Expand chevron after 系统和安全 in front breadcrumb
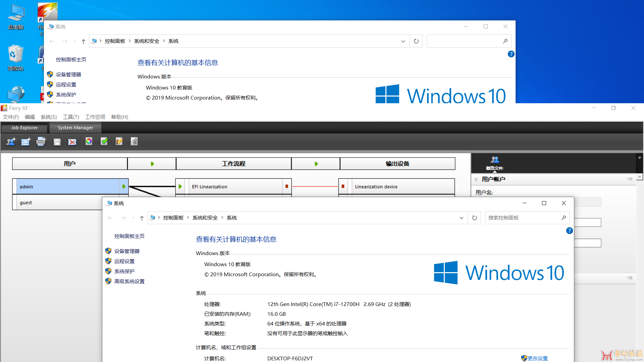 [x=222, y=218]
